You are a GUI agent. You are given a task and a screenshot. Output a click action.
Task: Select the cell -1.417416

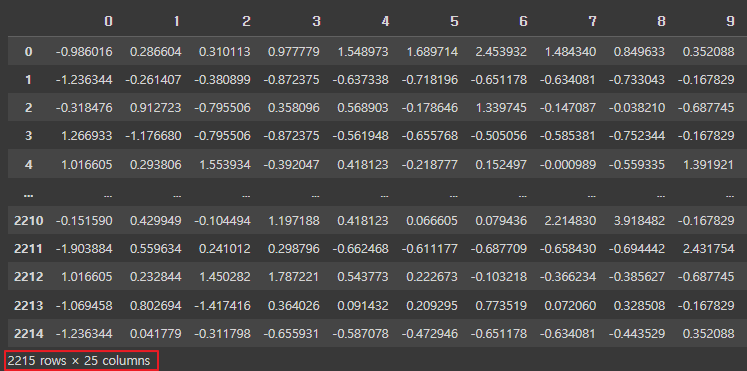(222, 305)
